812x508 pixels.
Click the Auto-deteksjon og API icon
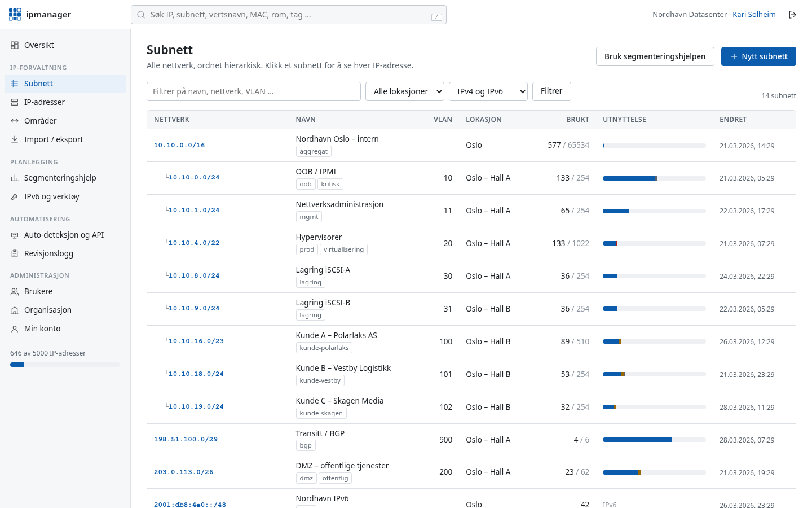[15, 235]
